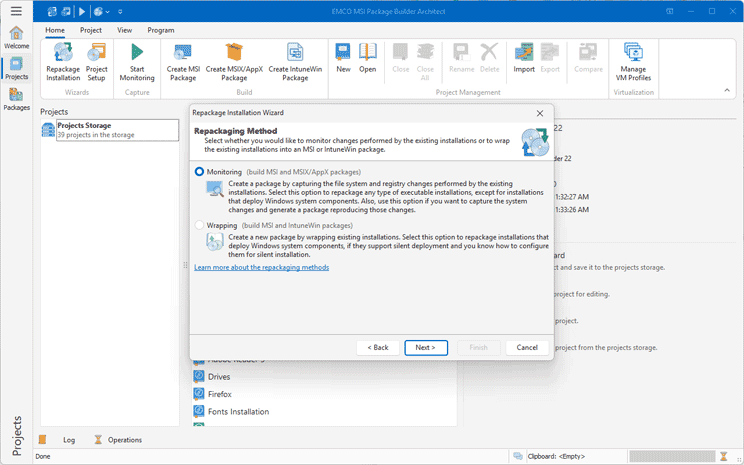Image resolution: width=744 pixels, height=465 pixels.
Task: Select the Monitoring radio option
Action: (200, 172)
